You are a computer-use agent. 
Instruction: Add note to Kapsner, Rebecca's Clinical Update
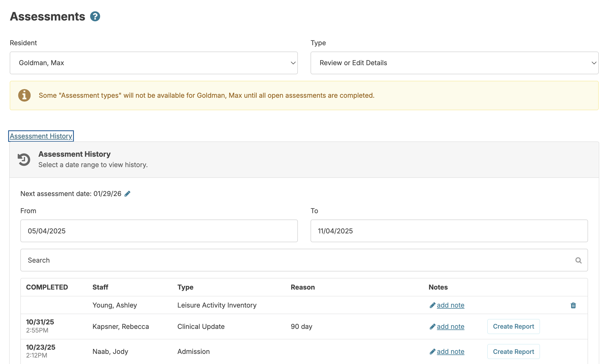pos(450,327)
